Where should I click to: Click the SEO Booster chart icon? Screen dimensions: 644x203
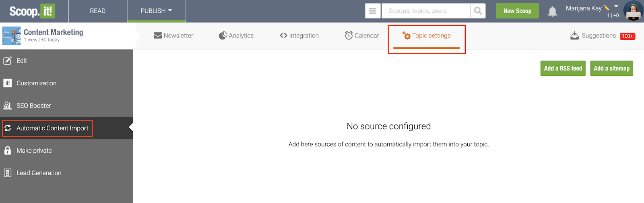[x=7, y=106]
